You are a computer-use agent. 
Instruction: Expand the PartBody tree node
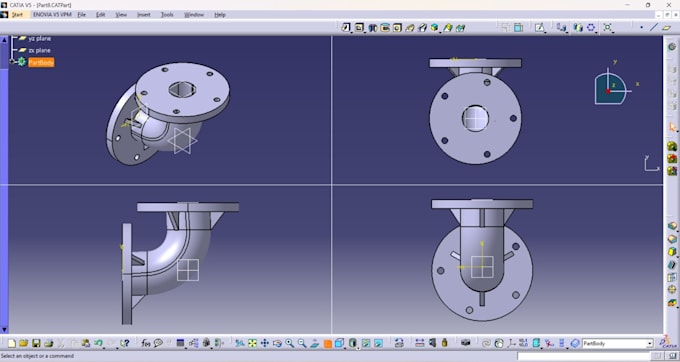tap(12, 62)
